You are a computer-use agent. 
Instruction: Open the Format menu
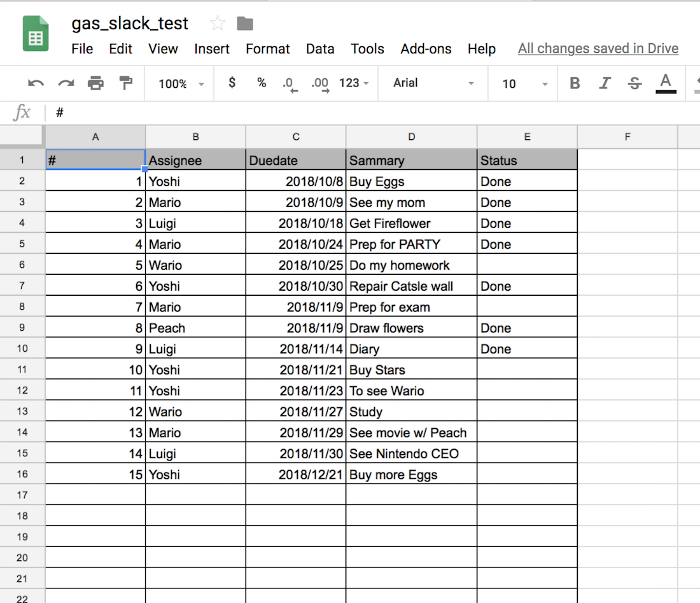[x=267, y=48]
